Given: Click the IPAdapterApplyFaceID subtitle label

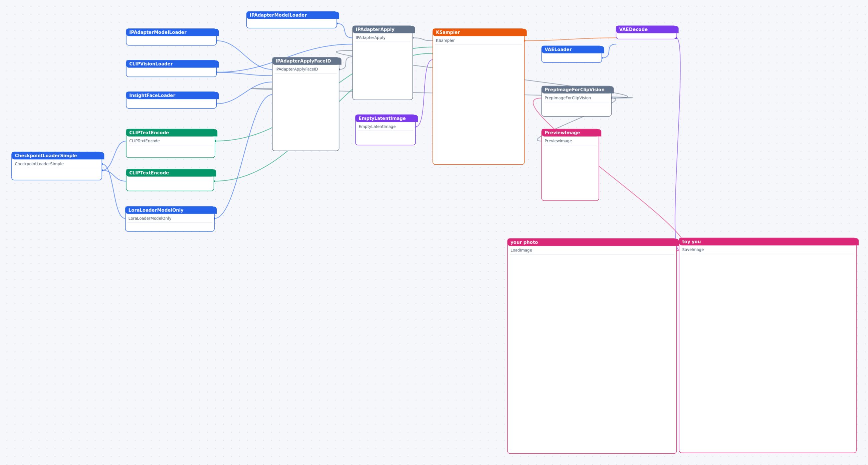Looking at the screenshot, I should click(296, 69).
